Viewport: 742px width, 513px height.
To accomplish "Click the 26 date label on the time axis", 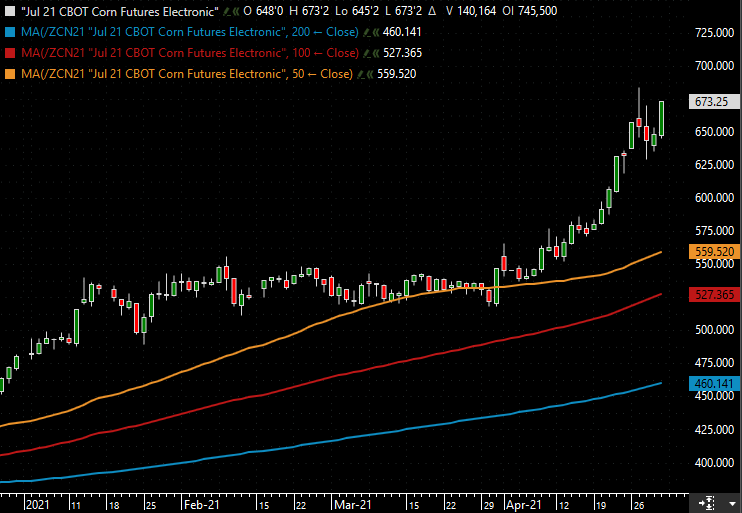I will 638,505.
